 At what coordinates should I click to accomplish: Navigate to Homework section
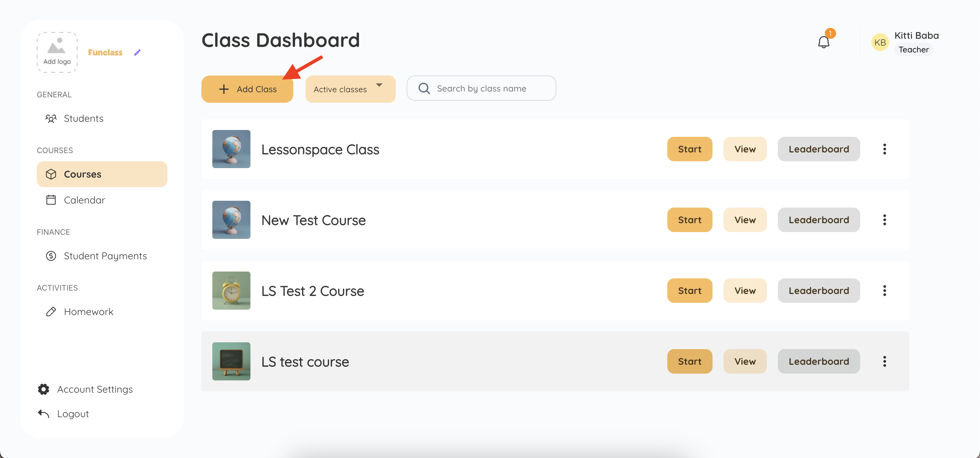click(x=88, y=312)
